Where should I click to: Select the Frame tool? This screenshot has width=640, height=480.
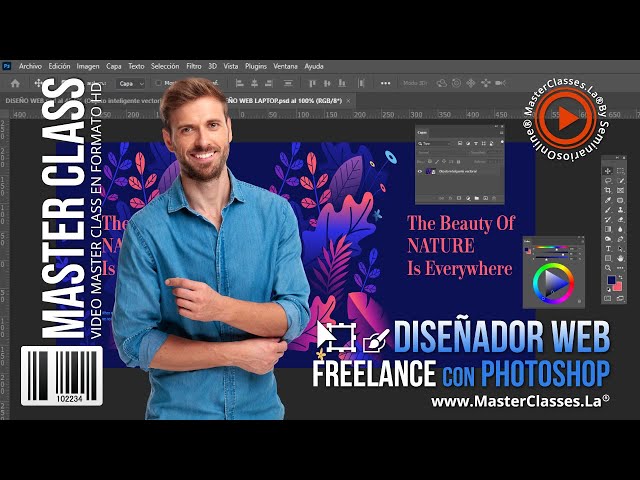click(x=620, y=191)
